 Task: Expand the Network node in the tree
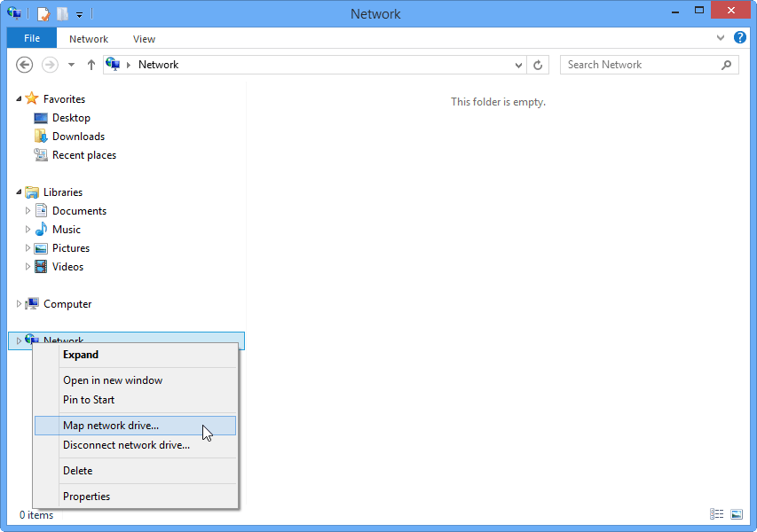[x=19, y=340]
